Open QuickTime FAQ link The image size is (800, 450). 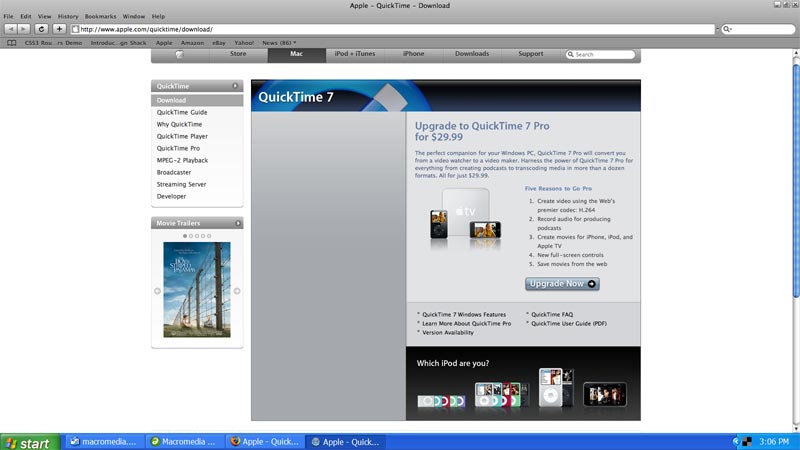552,314
